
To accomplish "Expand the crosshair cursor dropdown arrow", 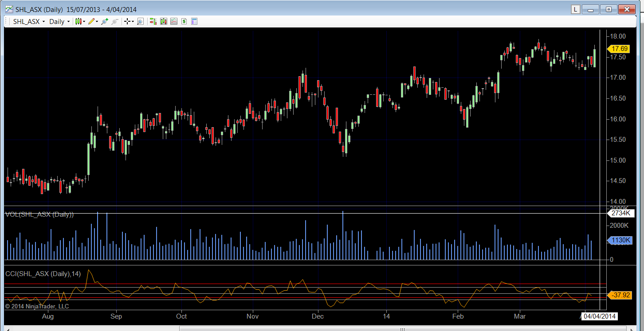I will 133,22.
